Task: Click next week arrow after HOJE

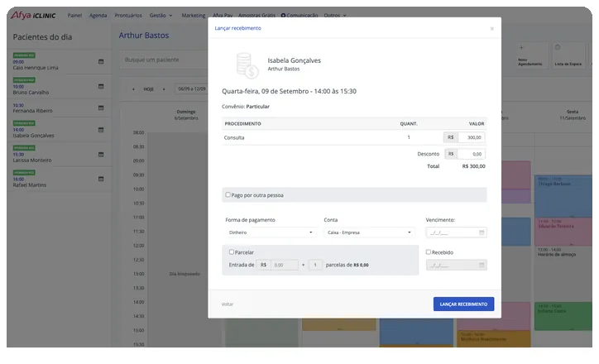Action: 164,89
